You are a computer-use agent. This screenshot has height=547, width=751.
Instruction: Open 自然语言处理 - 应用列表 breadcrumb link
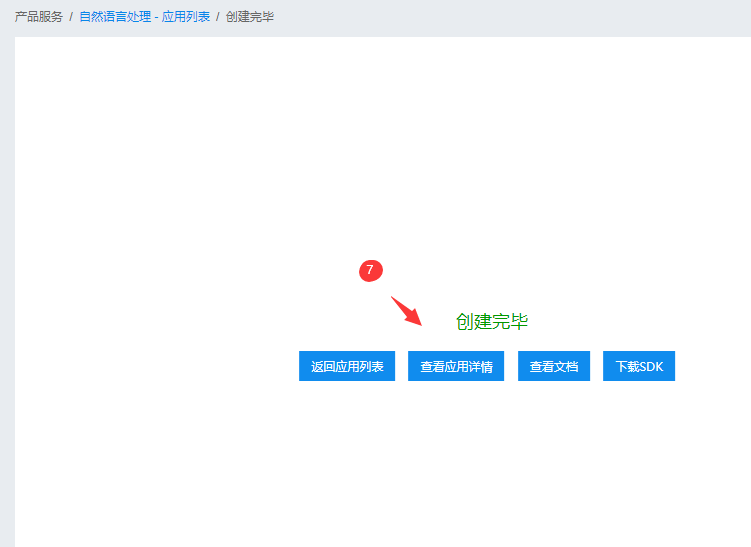click(145, 17)
